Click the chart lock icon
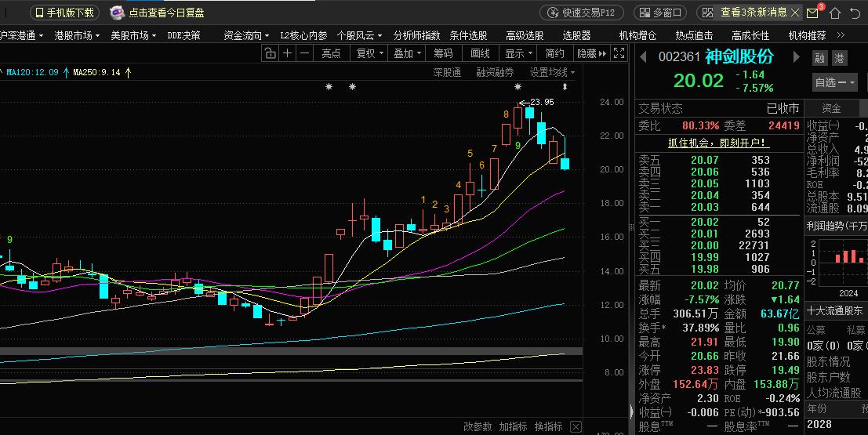868x435 pixels. coord(270,53)
